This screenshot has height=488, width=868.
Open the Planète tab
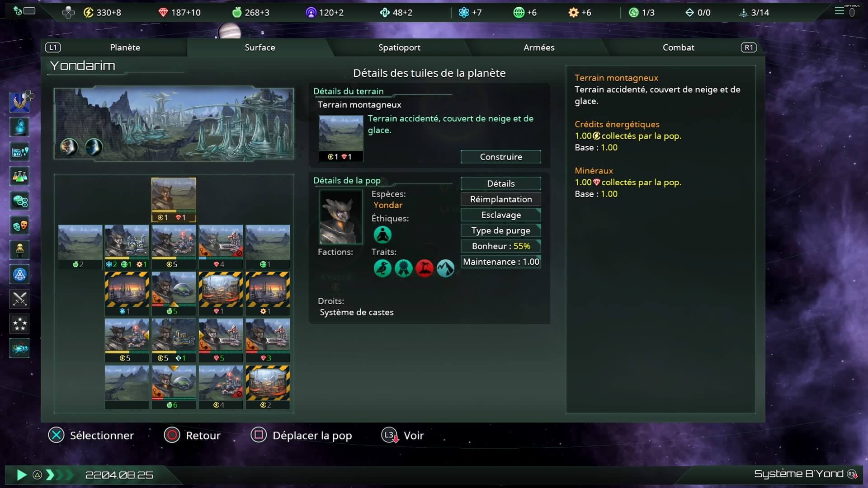(125, 47)
